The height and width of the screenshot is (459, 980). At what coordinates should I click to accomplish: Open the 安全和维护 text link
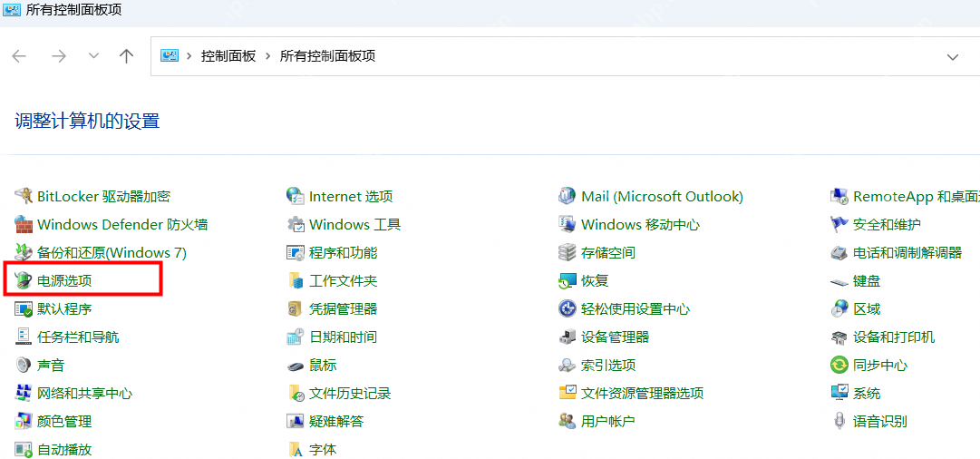point(887,224)
